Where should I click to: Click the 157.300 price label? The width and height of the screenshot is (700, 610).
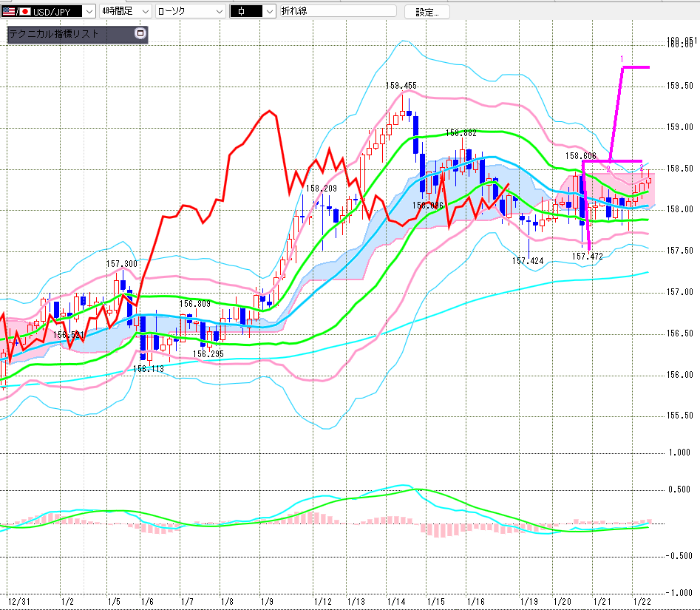pyautogui.click(x=121, y=264)
